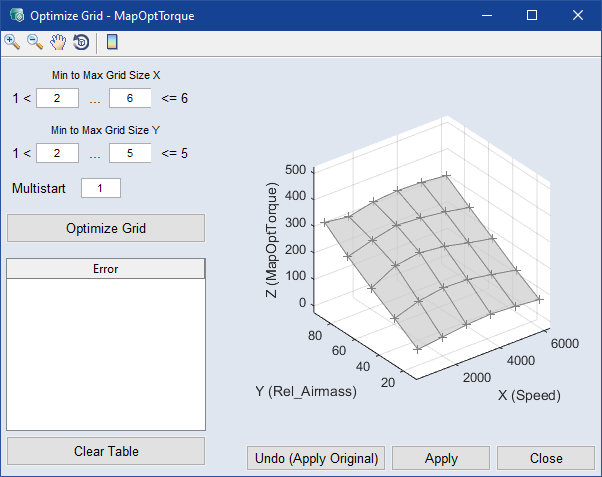602x477 pixels.
Task: Toggle the colorbar icon in toolbar
Action: (112, 41)
